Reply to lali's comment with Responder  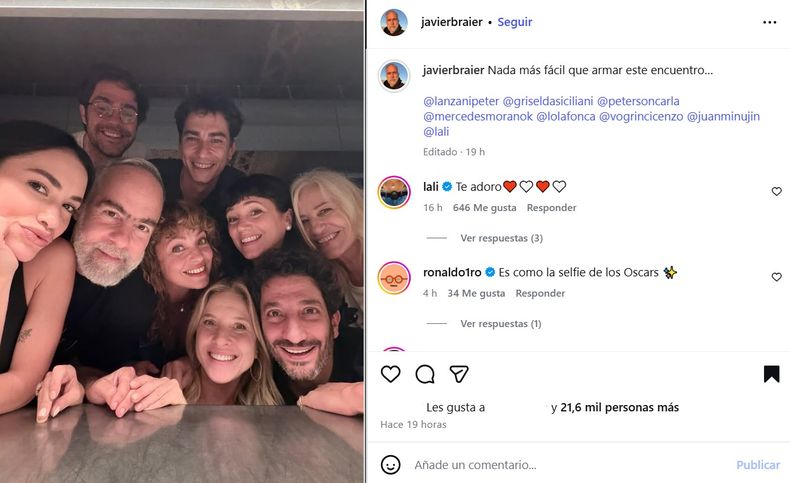552,208
